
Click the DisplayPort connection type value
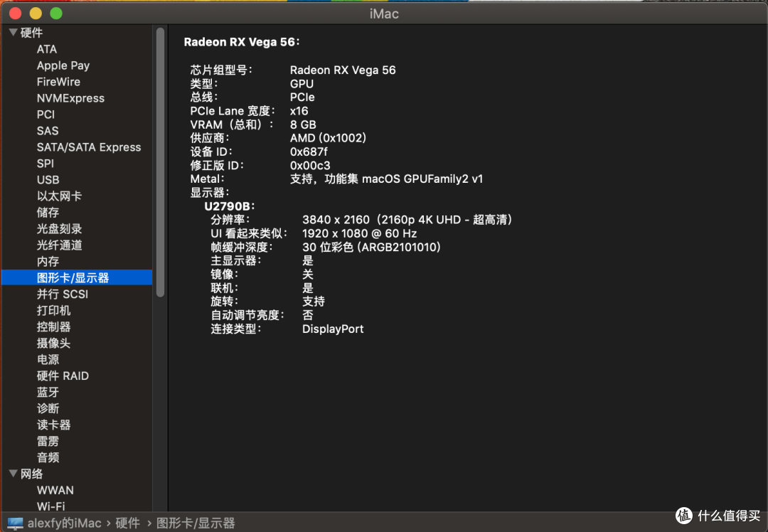333,329
